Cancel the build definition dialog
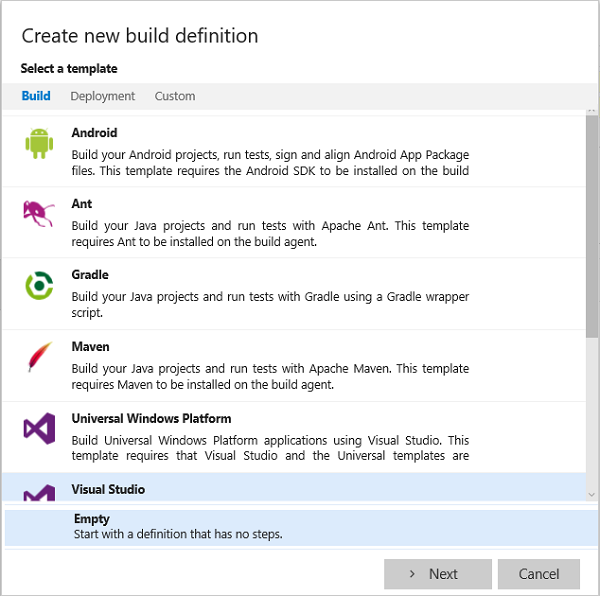600x596 pixels. 539,574
